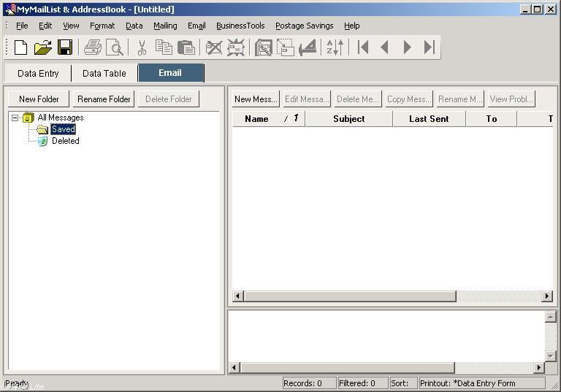
Task: Go to first record arrow
Action: pos(363,47)
